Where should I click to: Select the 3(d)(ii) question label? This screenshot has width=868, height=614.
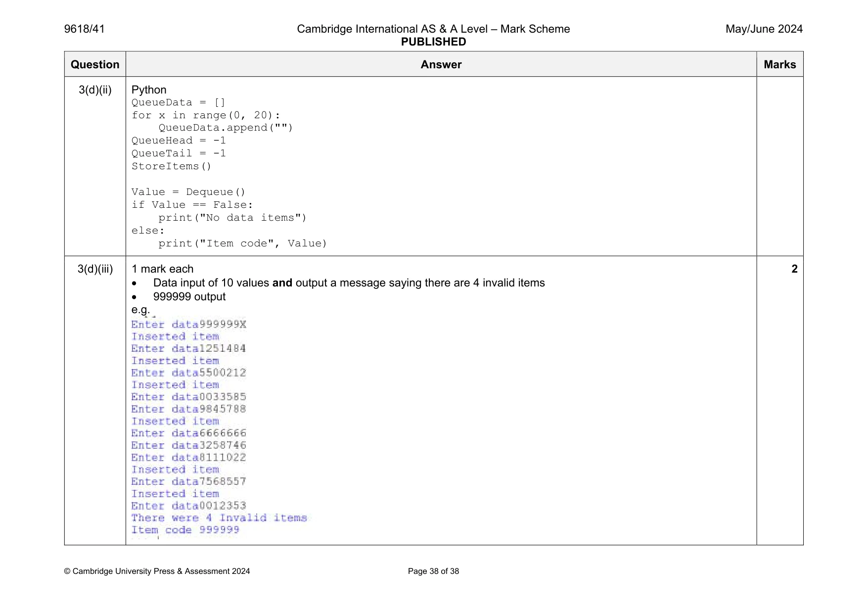pos(95,90)
